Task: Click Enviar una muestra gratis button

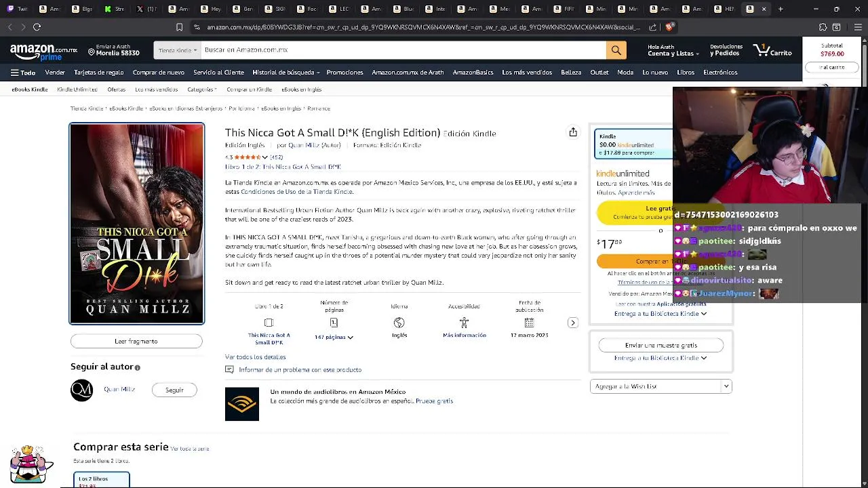Action: tap(661, 345)
